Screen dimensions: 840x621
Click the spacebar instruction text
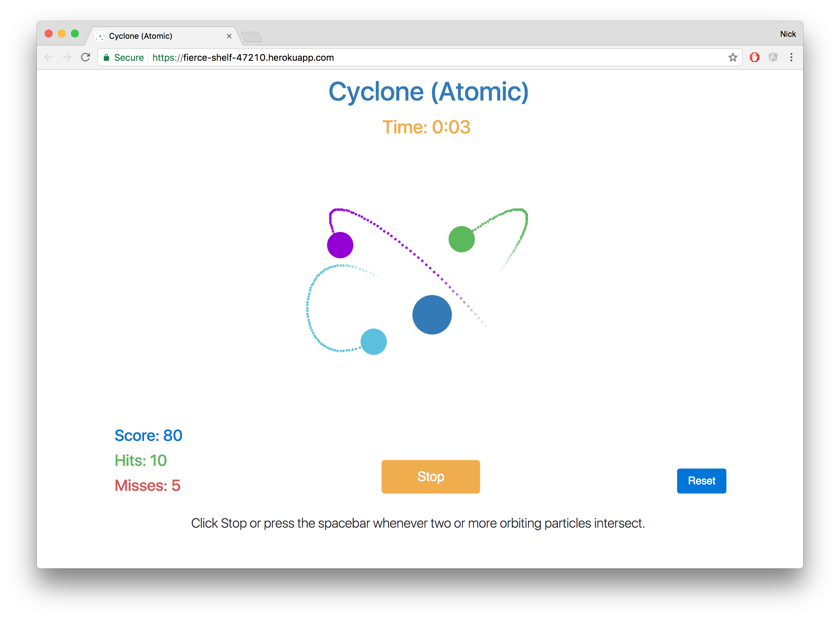click(x=418, y=523)
